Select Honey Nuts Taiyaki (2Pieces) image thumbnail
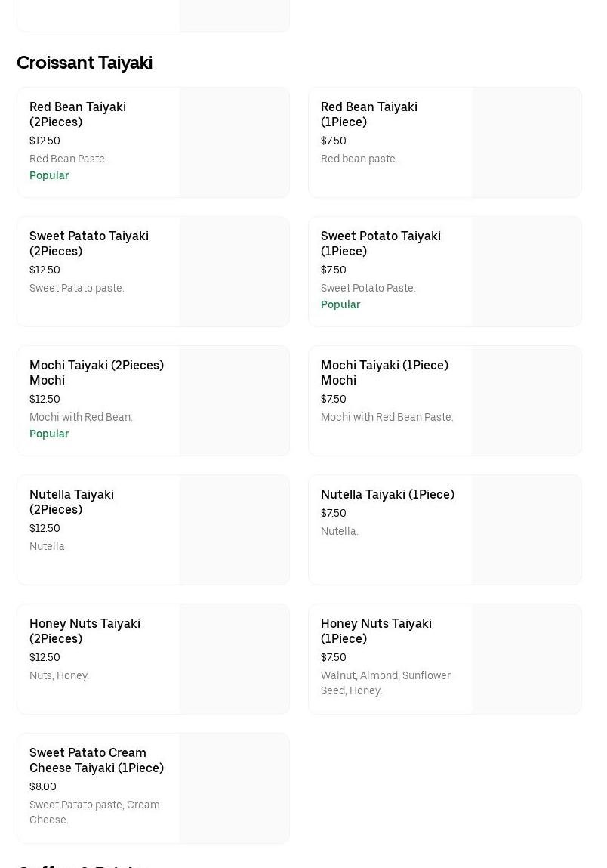The width and height of the screenshot is (607, 868). pos(234,659)
